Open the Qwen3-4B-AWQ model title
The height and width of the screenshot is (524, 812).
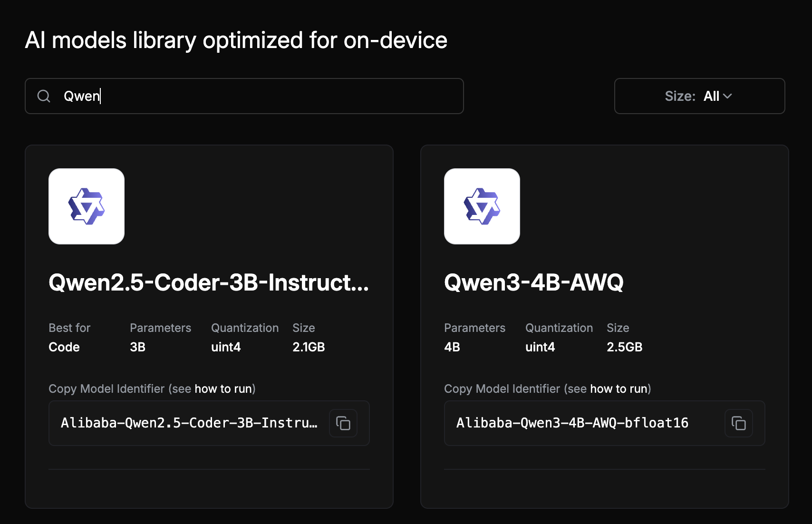(533, 282)
